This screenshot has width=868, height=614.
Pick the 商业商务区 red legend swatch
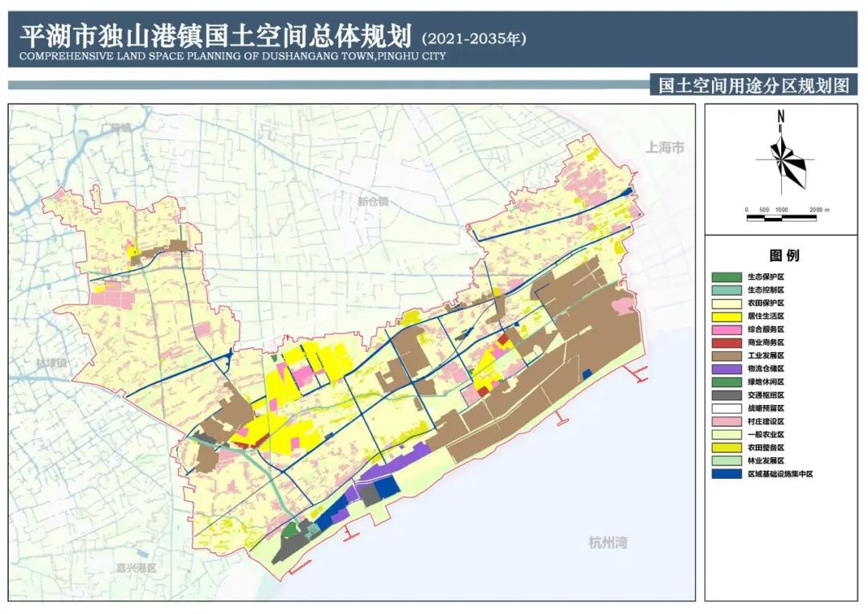(726, 343)
